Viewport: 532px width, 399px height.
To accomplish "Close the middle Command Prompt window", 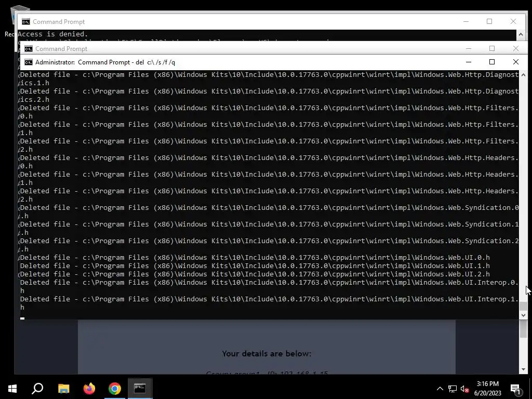I will pyautogui.click(x=516, y=48).
